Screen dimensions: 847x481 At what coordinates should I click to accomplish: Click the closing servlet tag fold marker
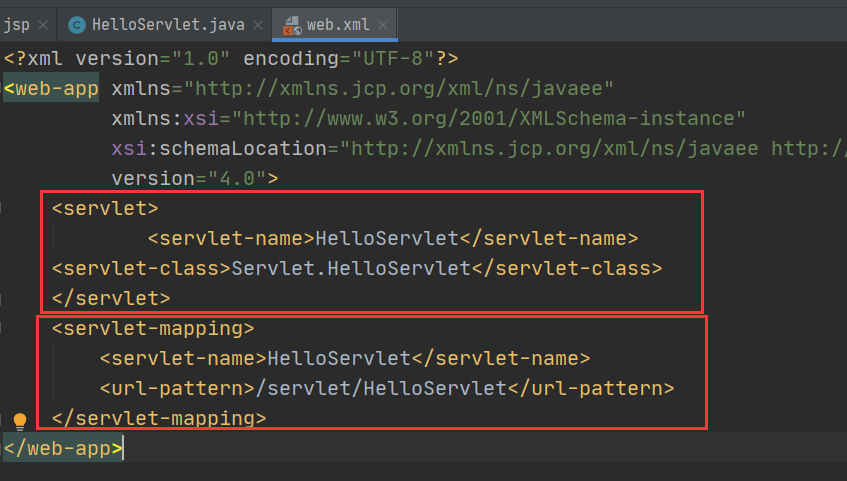click(2, 298)
